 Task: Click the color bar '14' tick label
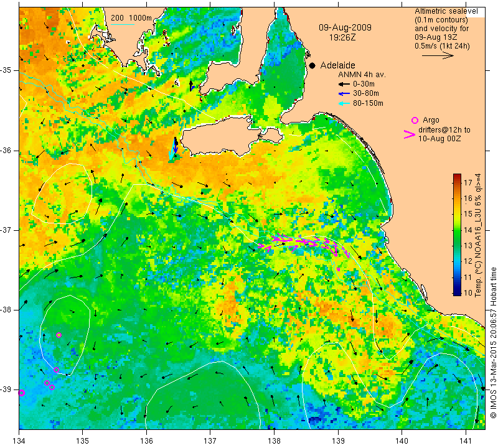pyautogui.click(x=468, y=230)
